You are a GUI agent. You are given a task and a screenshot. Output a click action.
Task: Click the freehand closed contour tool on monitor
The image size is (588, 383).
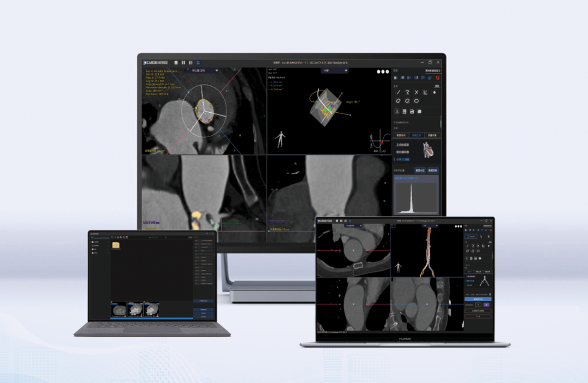[397, 101]
